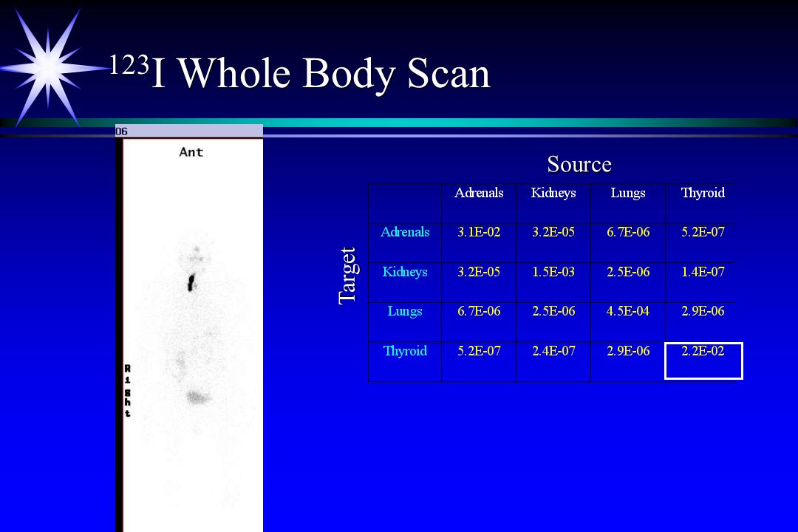Select the "Source" heading above the table
798x532 pixels.
pos(579,164)
